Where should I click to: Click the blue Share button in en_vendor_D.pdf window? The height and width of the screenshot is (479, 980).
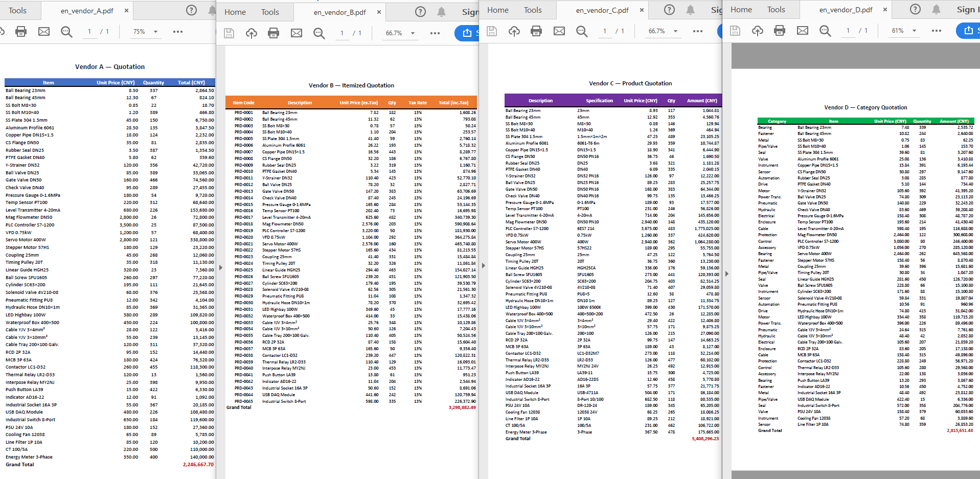[968, 31]
